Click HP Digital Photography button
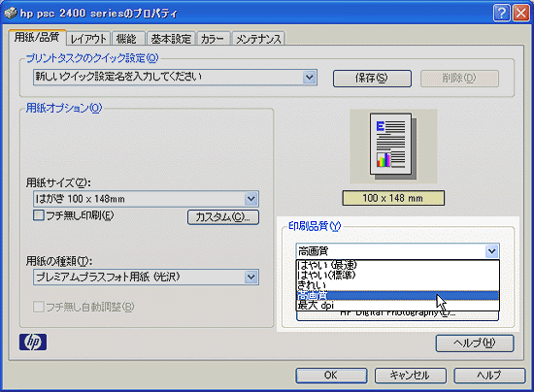 pyautogui.click(x=398, y=315)
